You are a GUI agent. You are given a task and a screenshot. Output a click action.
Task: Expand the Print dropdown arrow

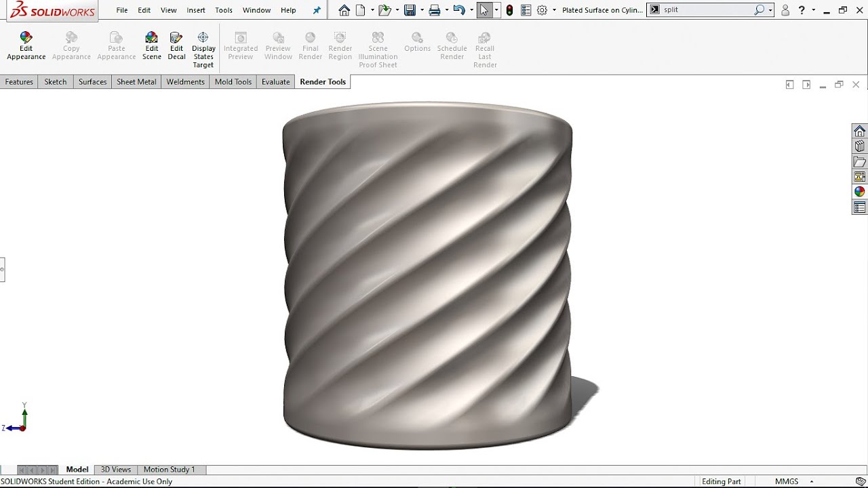point(447,10)
